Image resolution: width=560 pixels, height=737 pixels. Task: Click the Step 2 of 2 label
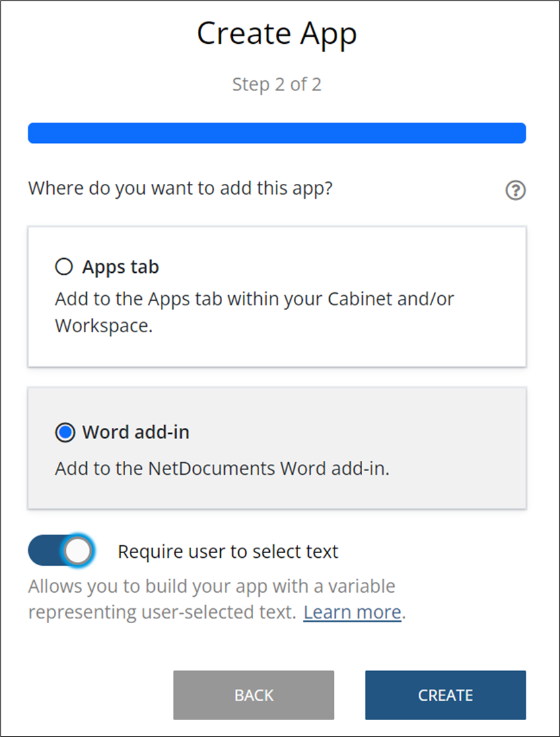click(x=277, y=84)
